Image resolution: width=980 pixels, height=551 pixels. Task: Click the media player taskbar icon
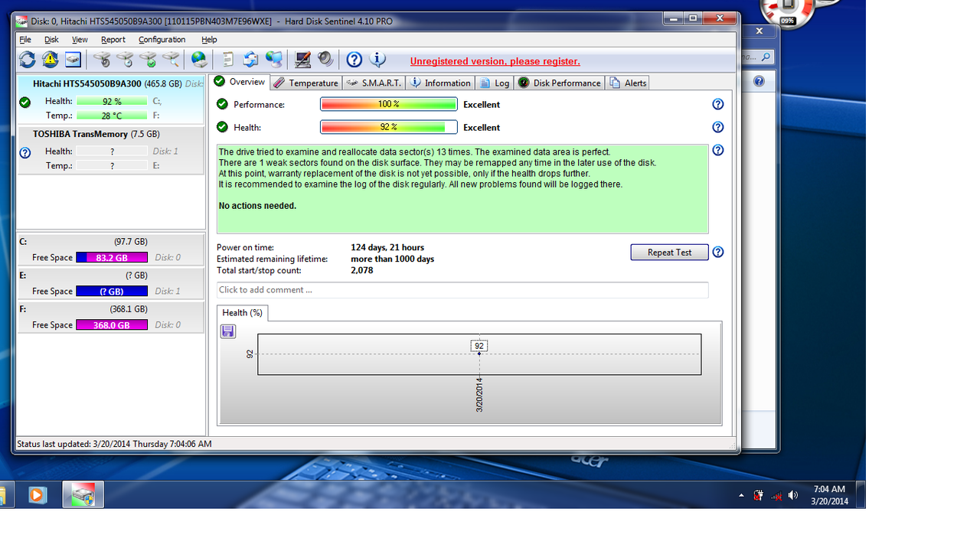click(x=37, y=495)
